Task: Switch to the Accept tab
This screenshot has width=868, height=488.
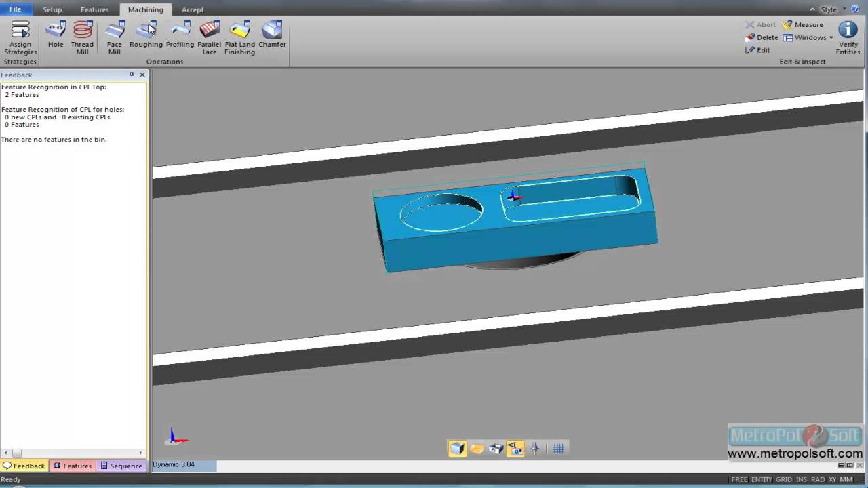Action: point(193,9)
